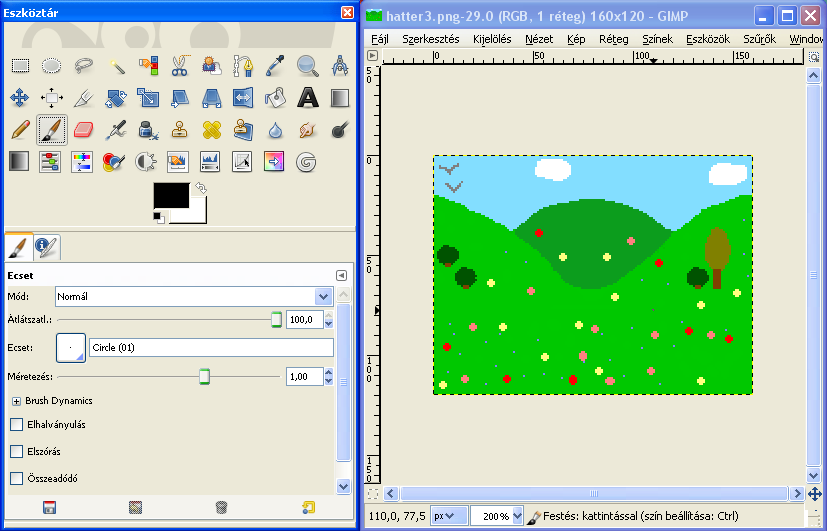
Task: Choose the Foreground Select tool
Action: click(x=211, y=66)
